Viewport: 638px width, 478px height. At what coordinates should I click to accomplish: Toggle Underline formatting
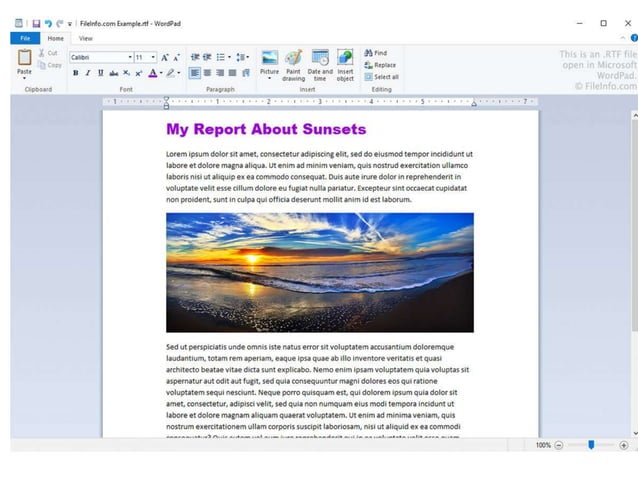click(101, 73)
